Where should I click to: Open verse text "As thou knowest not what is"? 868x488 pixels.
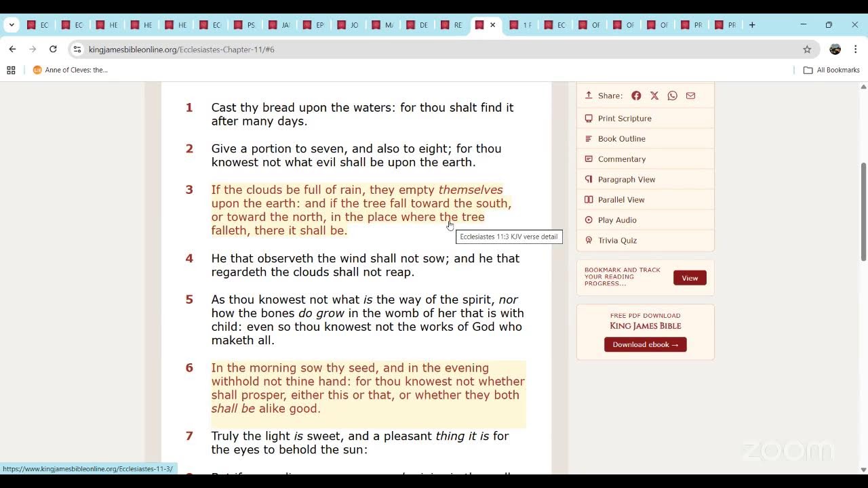click(x=292, y=300)
